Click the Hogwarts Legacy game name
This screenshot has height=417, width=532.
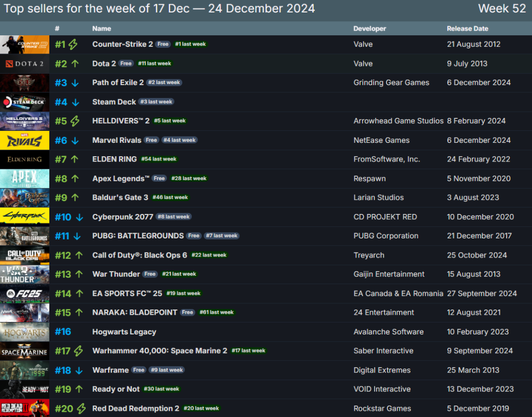tap(124, 332)
